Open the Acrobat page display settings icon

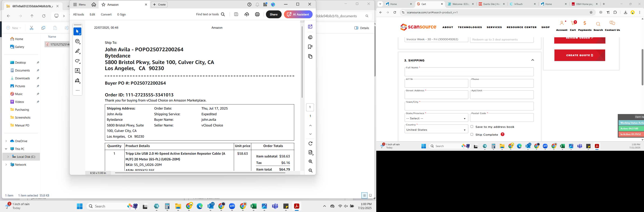point(310,153)
